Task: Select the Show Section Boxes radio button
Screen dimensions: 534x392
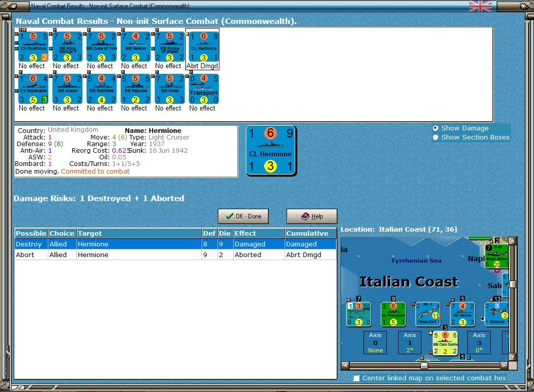Action: 436,137
